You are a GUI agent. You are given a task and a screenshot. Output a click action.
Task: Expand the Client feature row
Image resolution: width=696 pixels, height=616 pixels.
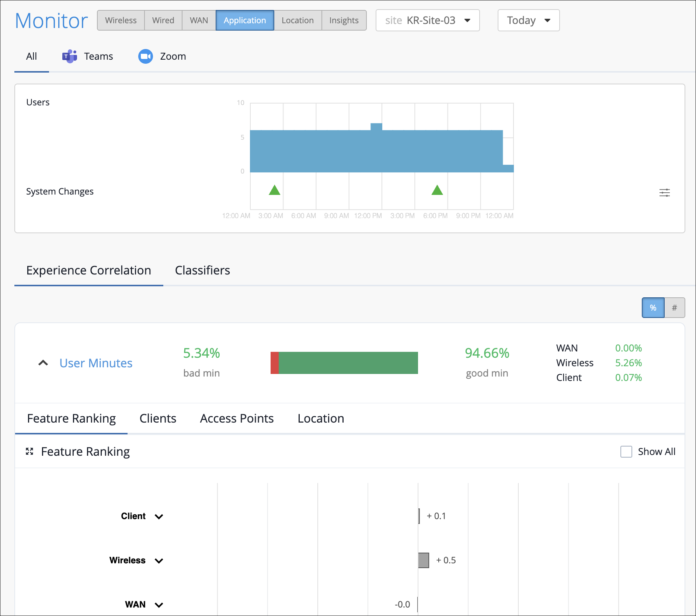pos(159,517)
